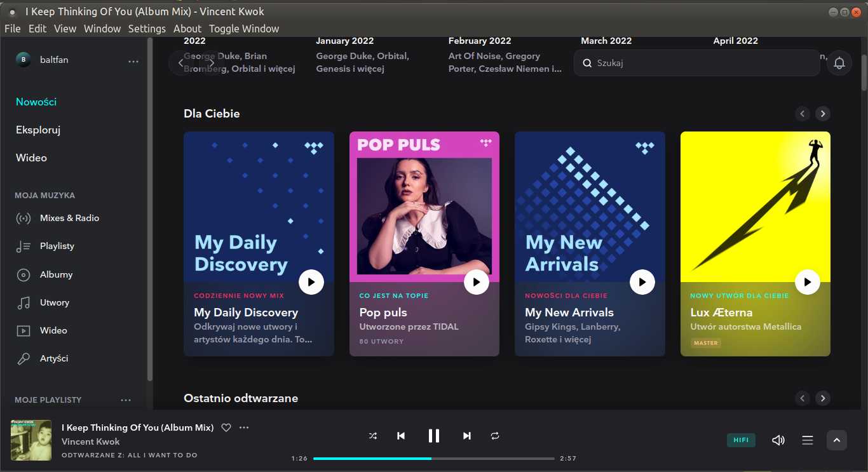868x472 pixels.
Task: Add current track to favorites heart
Action: click(226, 428)
